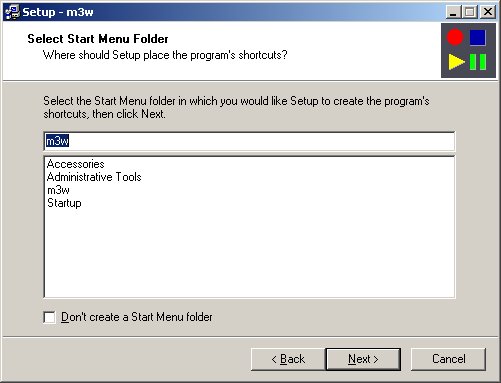The image size is (501, 383).
Task: Enable Don't create a Start Menu folder
Action: (x=50, y=317)
